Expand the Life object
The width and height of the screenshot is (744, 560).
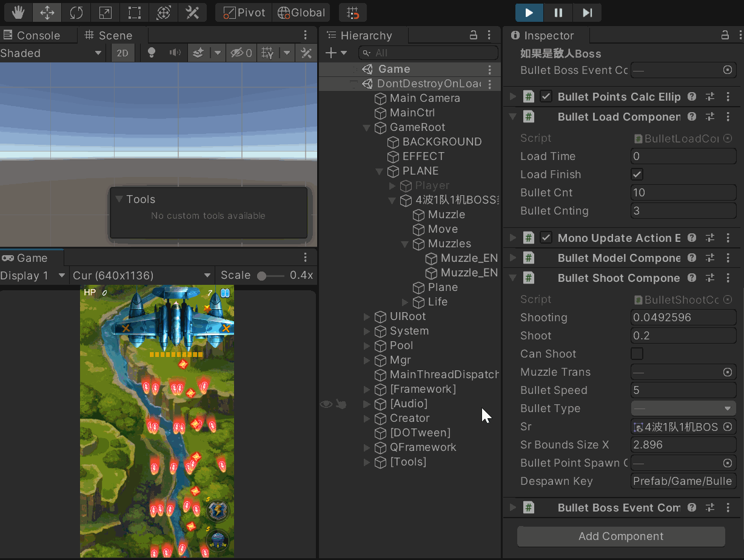[404, 302]
